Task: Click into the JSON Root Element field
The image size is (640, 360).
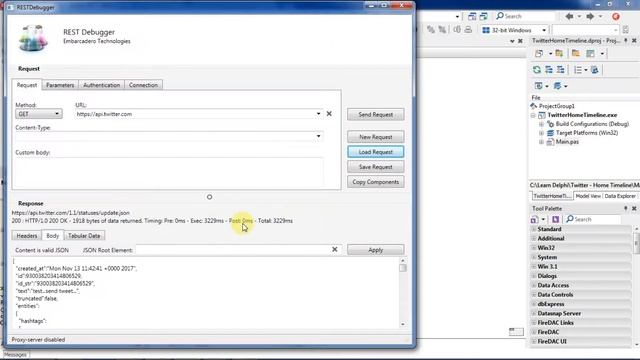Action: click(233, 249)
